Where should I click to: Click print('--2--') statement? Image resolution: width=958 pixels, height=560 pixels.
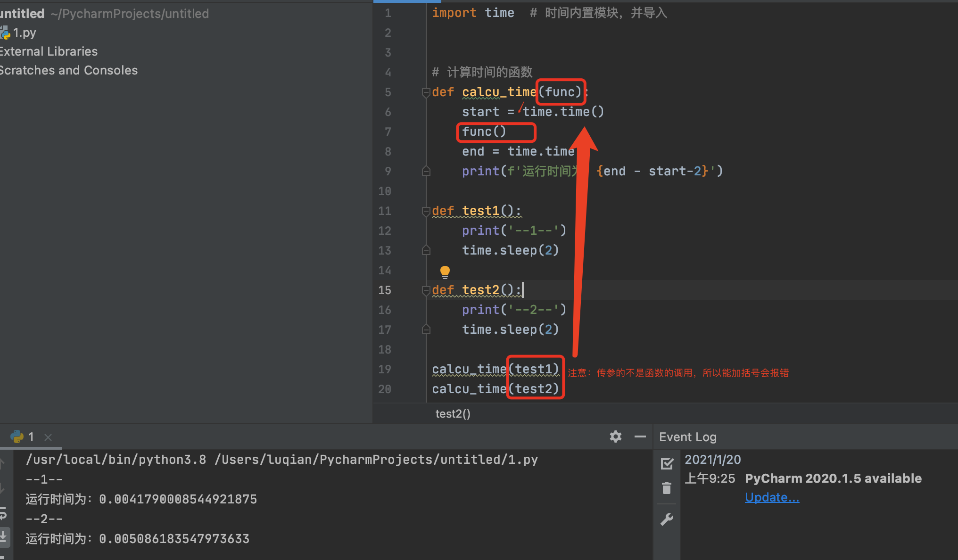click(514, 310)
